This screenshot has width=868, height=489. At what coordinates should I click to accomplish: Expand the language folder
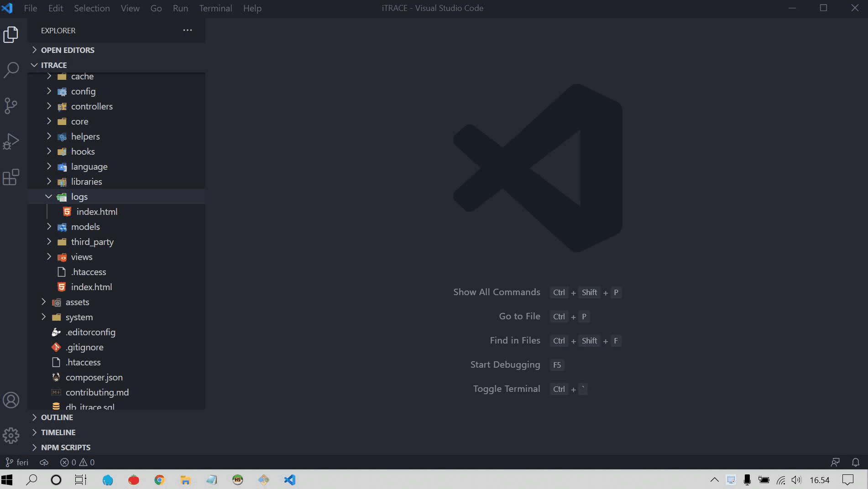point(116,166)
